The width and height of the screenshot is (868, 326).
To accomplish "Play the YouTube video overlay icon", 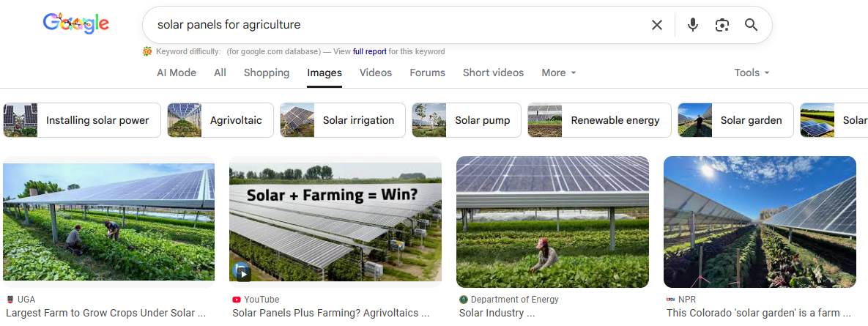I will (242, 271).
